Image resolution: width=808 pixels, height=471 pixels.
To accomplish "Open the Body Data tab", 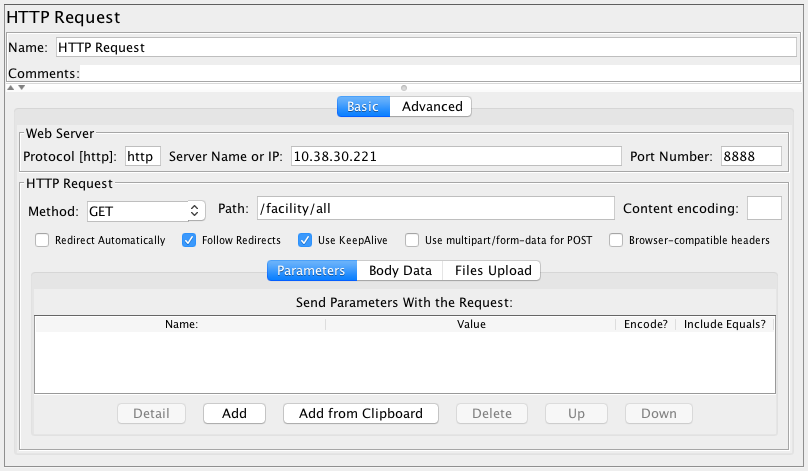I will point(400,271).
